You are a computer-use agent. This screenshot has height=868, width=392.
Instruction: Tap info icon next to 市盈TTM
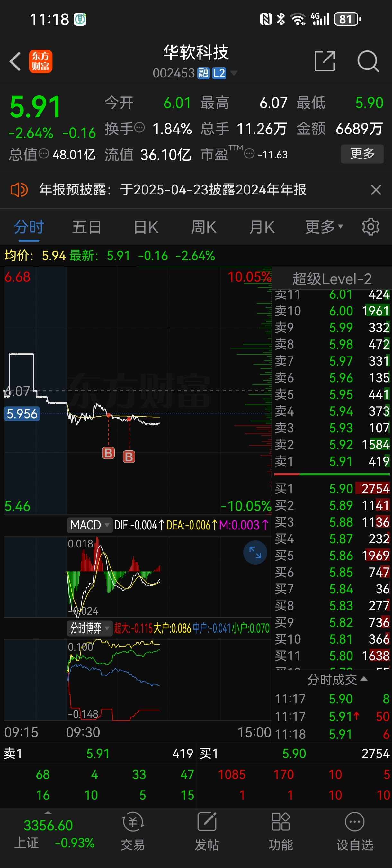coord(249,154)
